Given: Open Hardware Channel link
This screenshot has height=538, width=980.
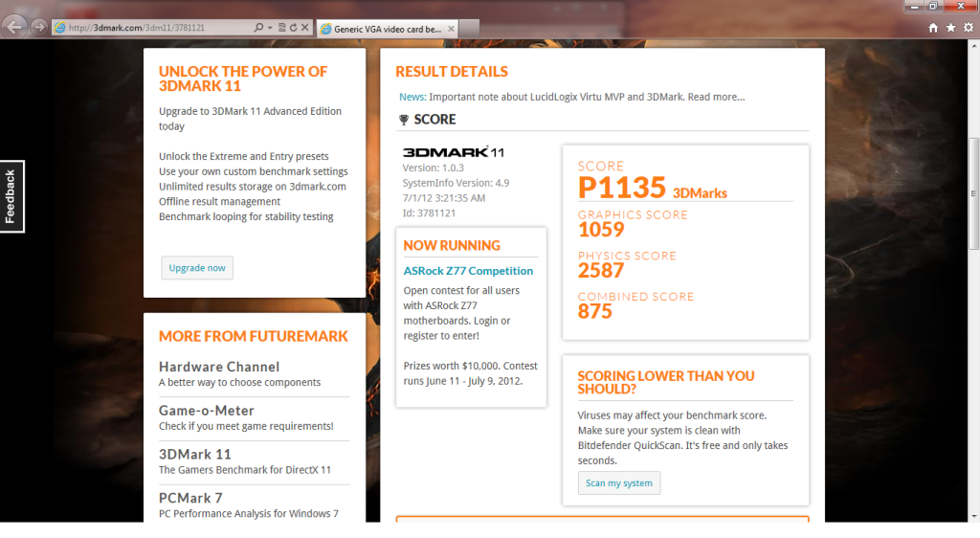Looking at the screenshot, I should pos(219,367).
